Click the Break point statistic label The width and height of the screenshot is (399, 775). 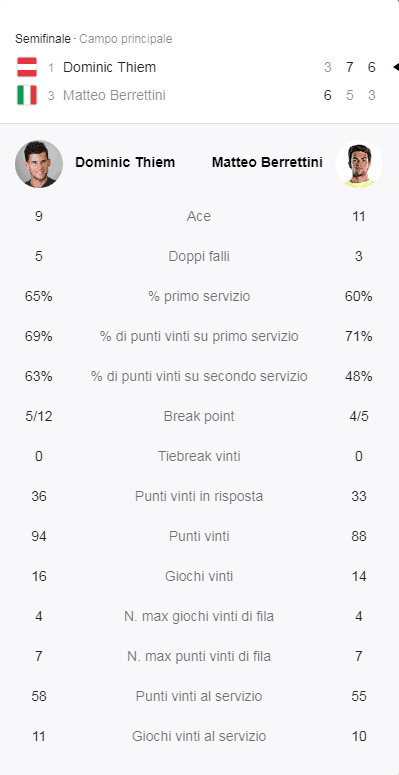coord(199,416)
